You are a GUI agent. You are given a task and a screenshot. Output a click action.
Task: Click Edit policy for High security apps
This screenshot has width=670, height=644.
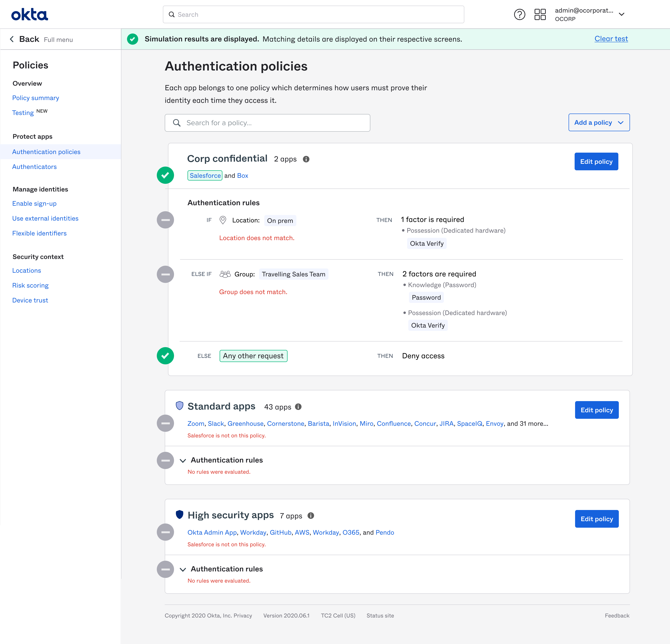[x=596, y=519]
